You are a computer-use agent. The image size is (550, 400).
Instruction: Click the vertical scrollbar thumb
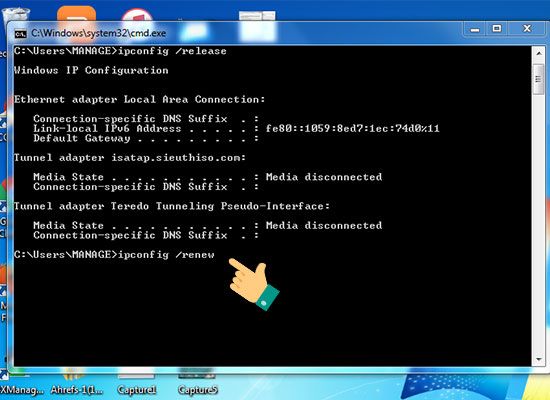click(539, 79)
